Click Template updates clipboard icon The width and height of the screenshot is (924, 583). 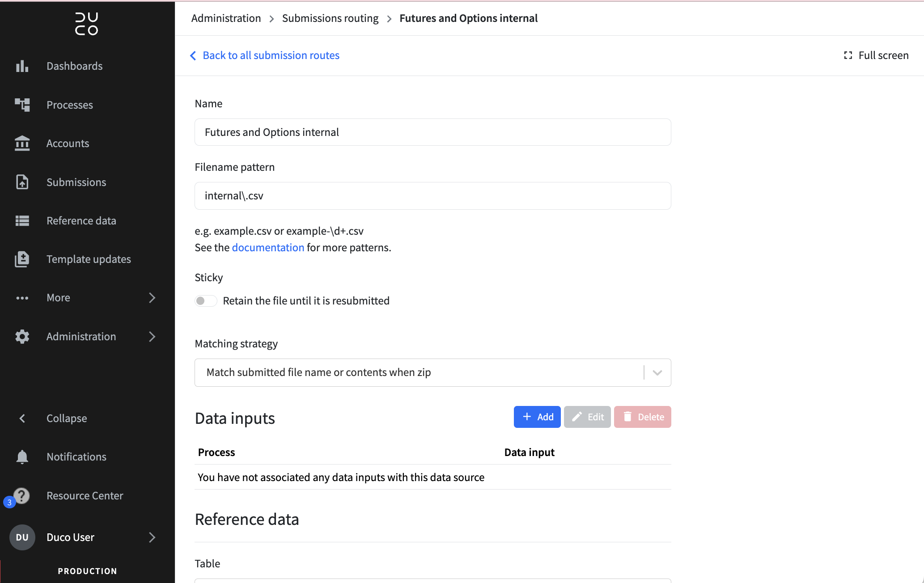22,259
